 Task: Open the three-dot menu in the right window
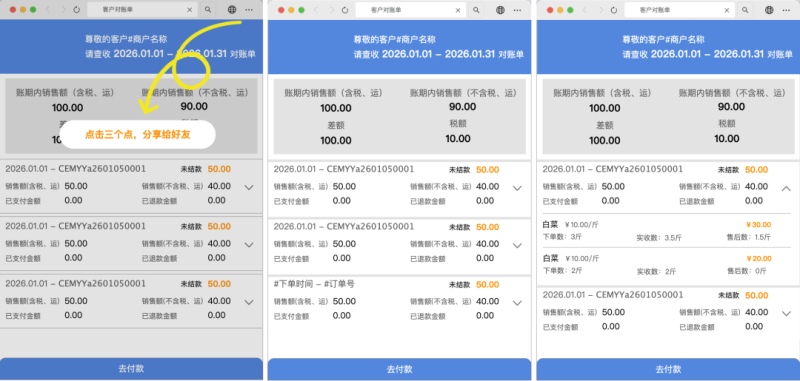(786, 10)
